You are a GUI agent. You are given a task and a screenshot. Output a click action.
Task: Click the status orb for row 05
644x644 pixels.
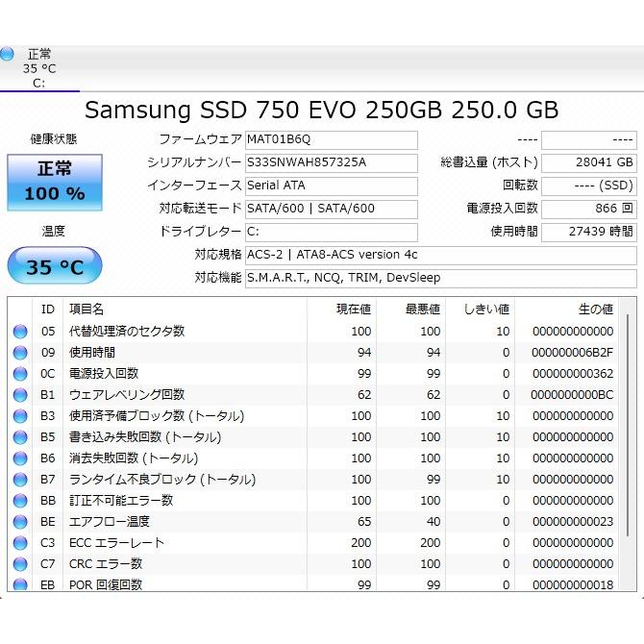point(20,332)
